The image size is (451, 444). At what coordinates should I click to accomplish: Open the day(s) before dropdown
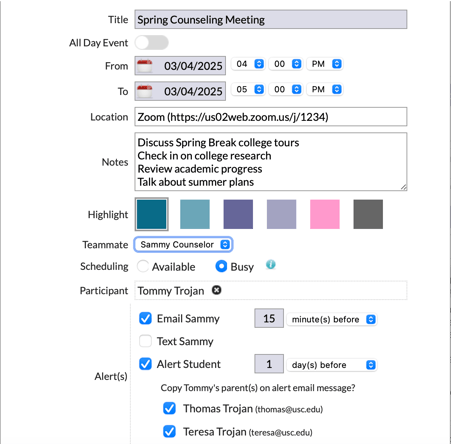point(332,365)
